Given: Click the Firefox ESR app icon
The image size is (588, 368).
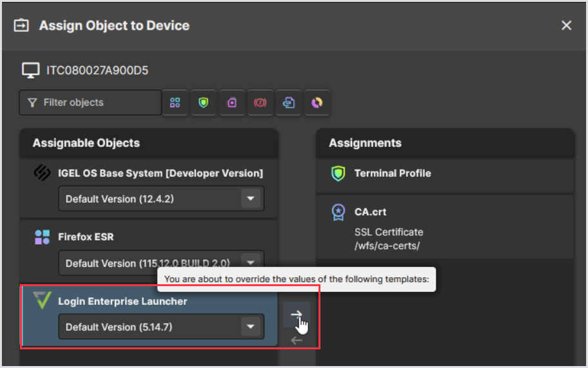Looking at the screenshot, I should (42, 237).
